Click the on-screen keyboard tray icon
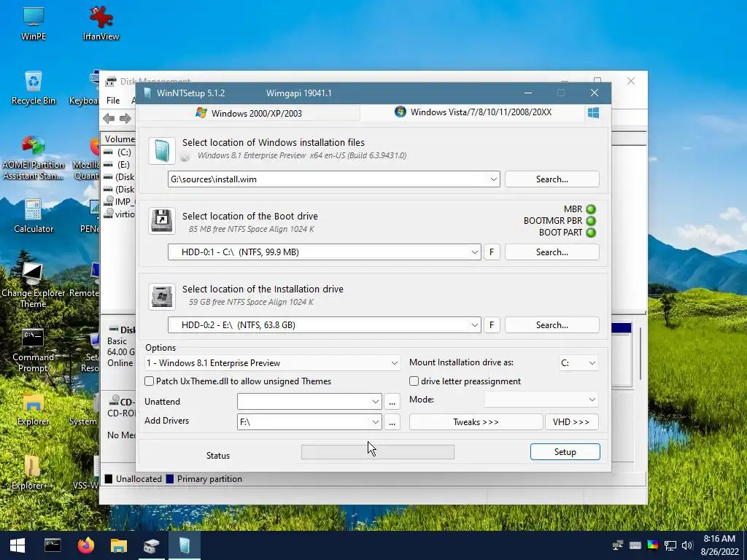The image size is (747, 560). (635, 545)
